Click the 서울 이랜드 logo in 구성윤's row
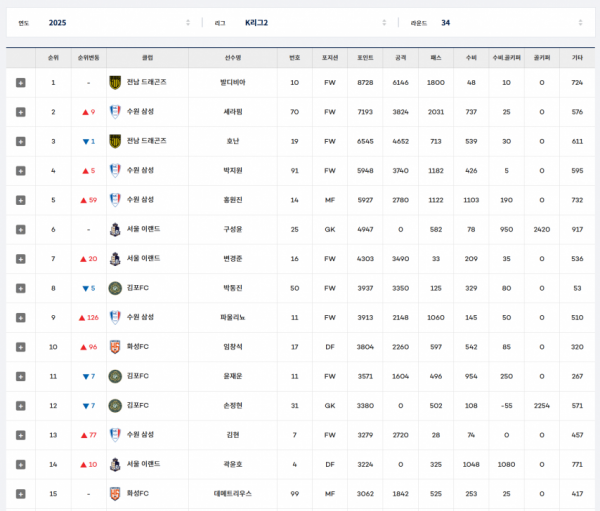This screenshot has height=511, width=600. 115,229
